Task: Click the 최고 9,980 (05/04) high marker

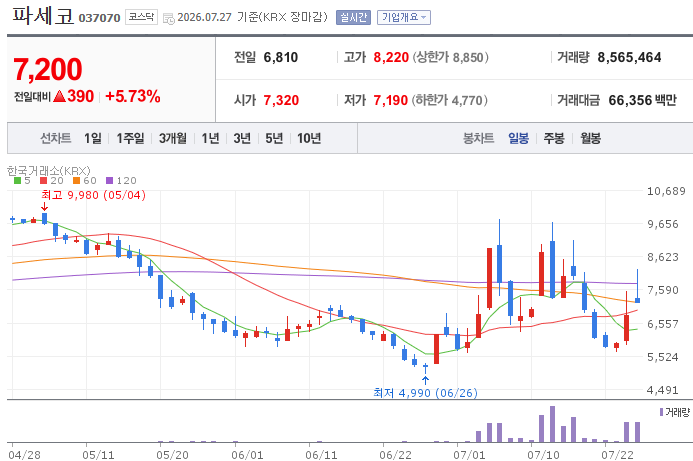Action: coord(93,195)
